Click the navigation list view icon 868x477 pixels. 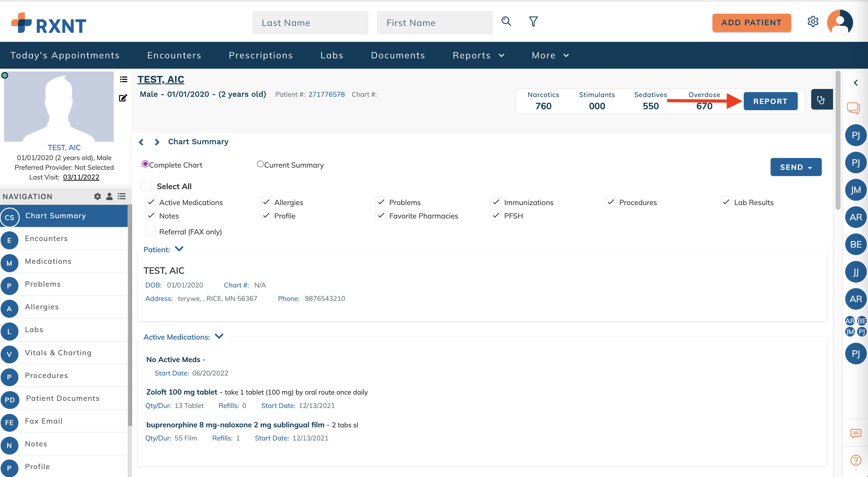(x=122, y=196)
